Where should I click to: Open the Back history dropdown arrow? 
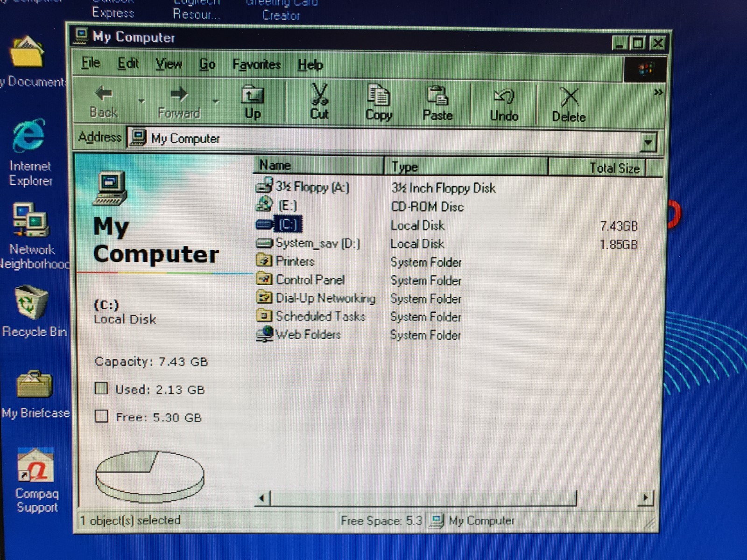(141, 101)
